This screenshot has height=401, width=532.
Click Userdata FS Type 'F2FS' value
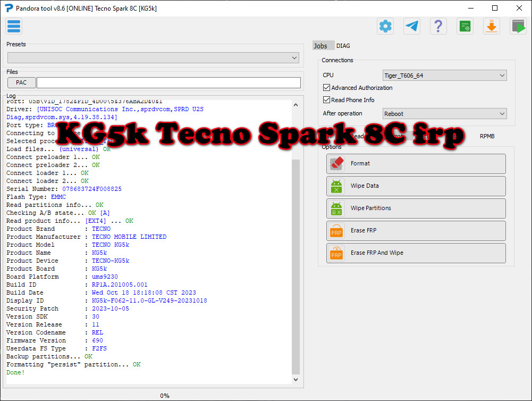99,348
